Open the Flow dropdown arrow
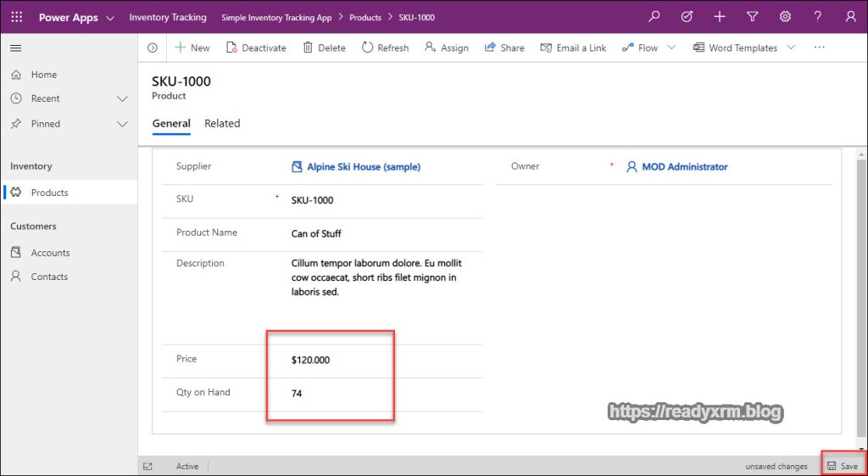Viewport: 868px width, 476px height. [x=671, y=48]
